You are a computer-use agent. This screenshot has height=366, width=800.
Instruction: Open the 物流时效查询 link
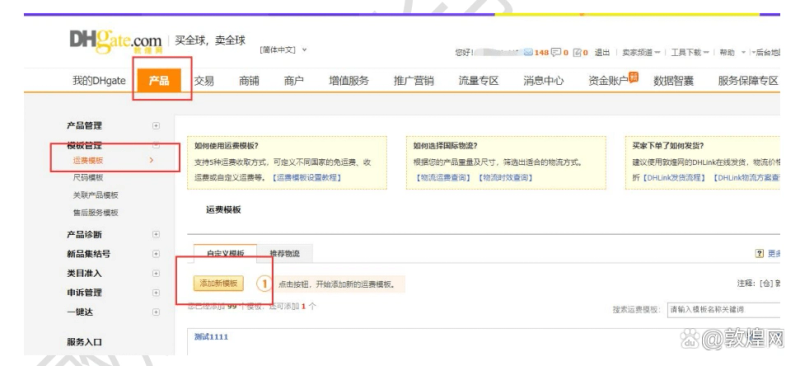click(506, 178)
